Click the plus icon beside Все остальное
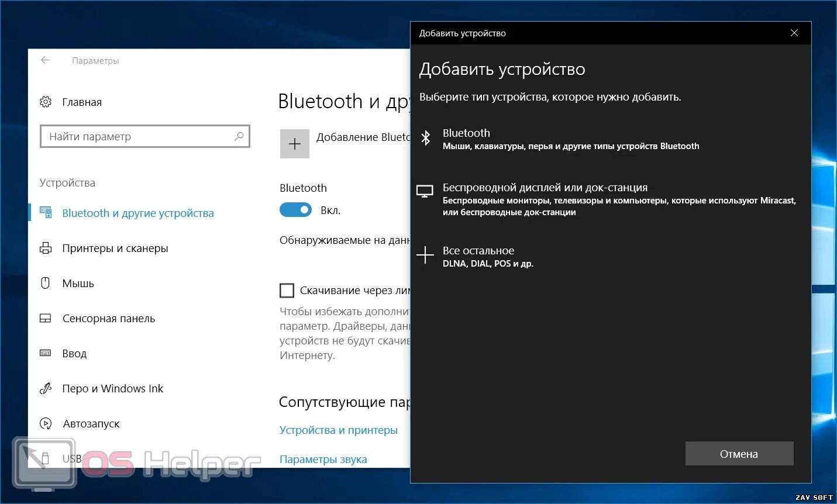 coord(425,256)
